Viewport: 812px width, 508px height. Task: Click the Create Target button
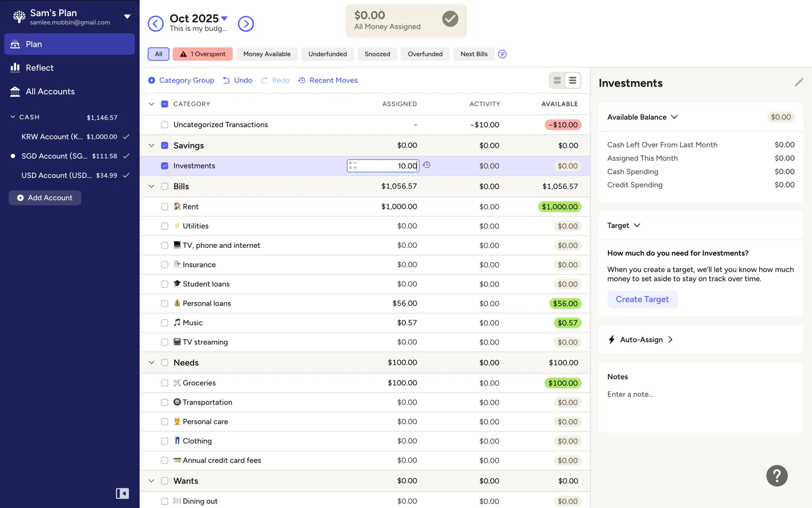click(x=642, y=299)
